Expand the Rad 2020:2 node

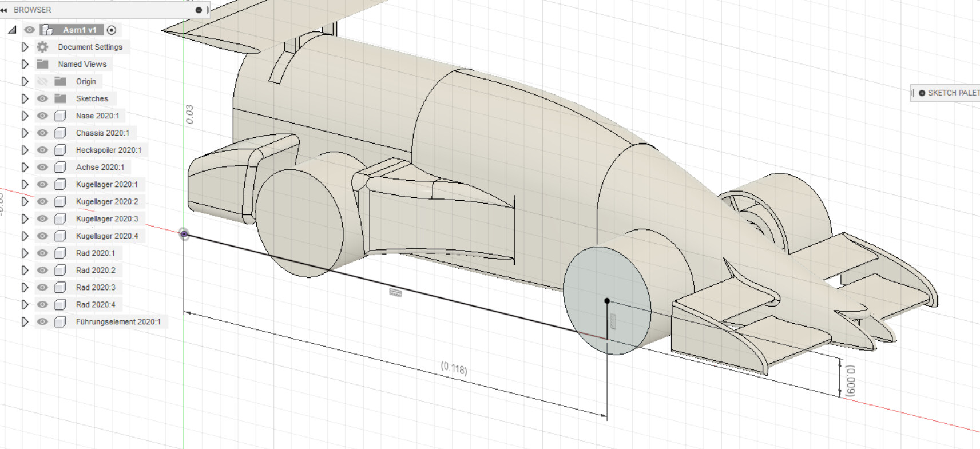tap(25, 270)
